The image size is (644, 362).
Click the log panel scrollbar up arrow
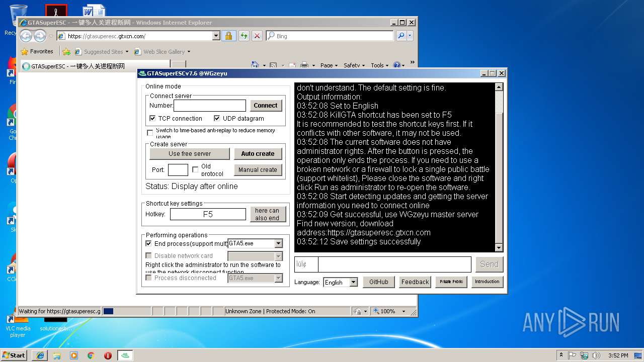pyautogui.click(x=499, y=87)
